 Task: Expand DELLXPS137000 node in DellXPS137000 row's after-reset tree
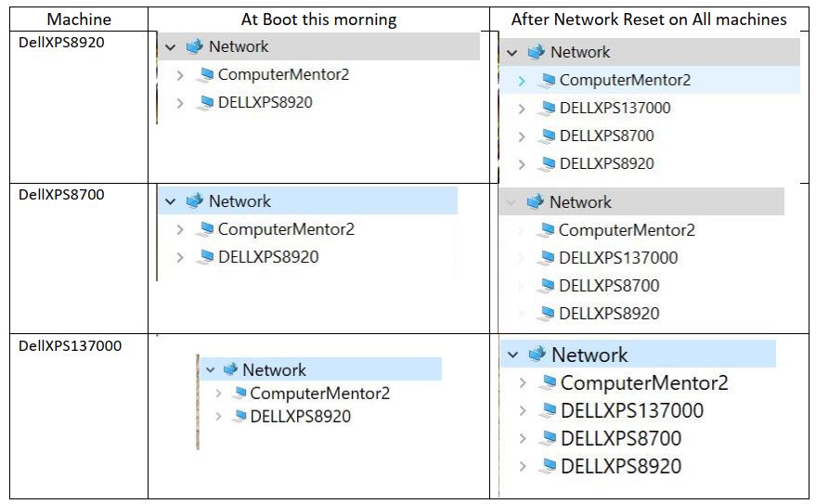pyautogui.click(x=524, y=410)
